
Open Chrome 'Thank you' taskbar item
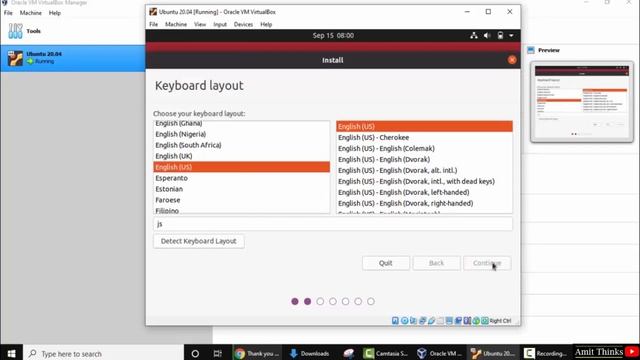[258, 353]
